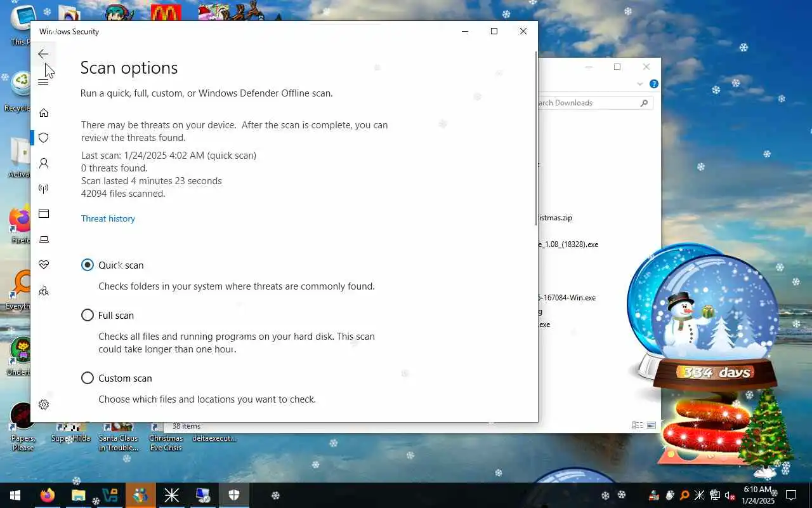The image size is (812, 508).
Task: Click the Christmas tree desktop decoration
Action: point(766,432)
